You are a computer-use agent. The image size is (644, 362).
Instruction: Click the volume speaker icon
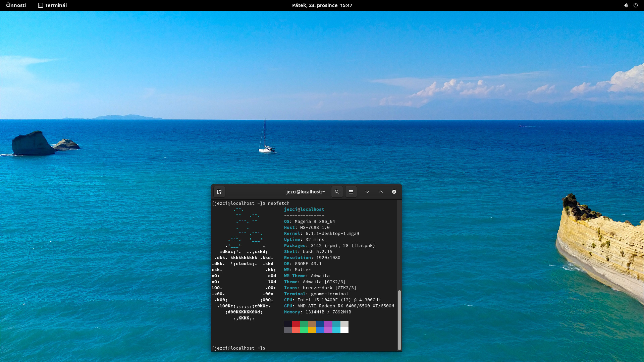click(626, 5)
